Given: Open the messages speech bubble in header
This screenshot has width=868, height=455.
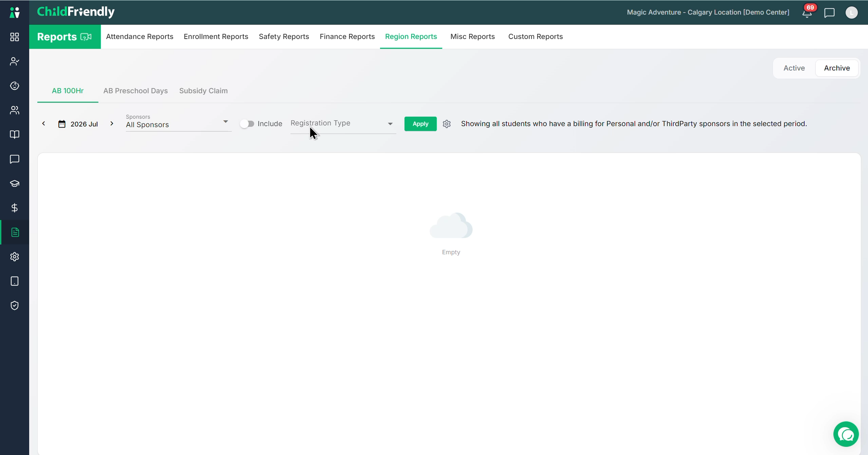Looking at the screenshot, I should [x=829, y=13].
